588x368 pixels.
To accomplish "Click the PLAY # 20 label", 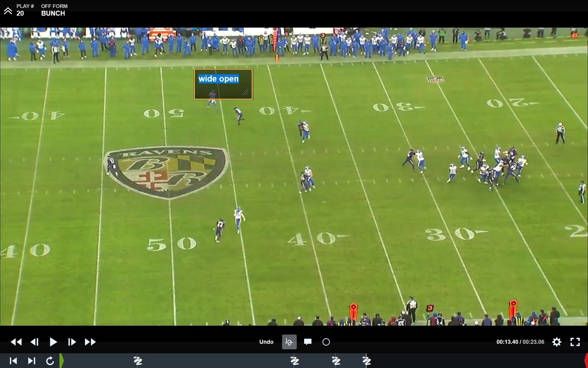I will [x=25, y=10].
